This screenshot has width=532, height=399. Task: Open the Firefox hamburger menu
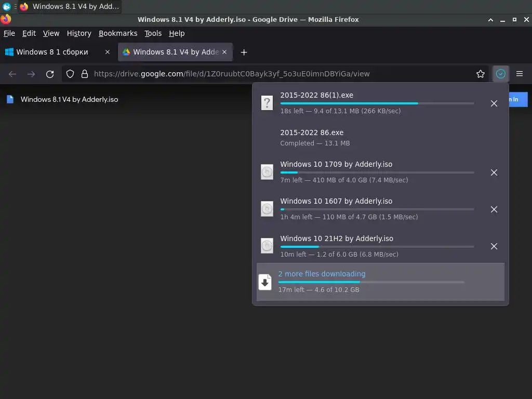click(x=519, y=74)
